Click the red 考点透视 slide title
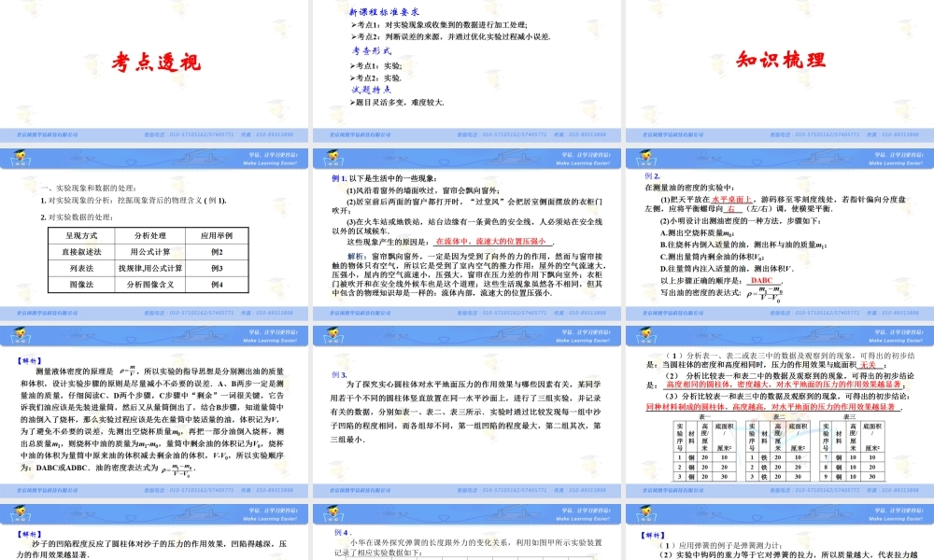 click(156, 62)
